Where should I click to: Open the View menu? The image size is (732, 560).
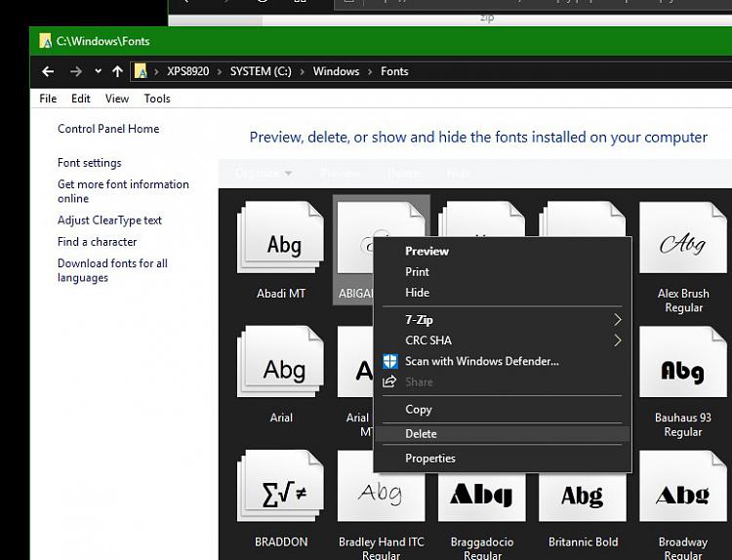117,99
